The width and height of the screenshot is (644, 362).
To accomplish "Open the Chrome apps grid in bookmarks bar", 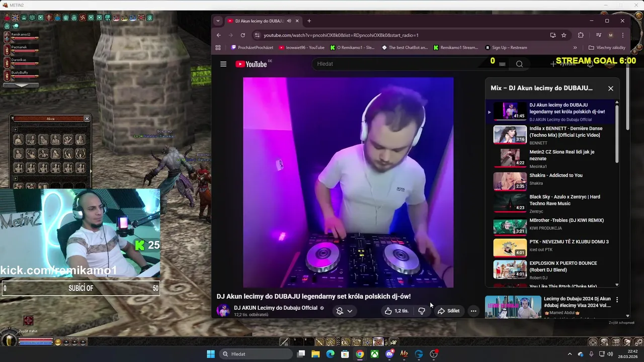I will (x=218, y=48).
